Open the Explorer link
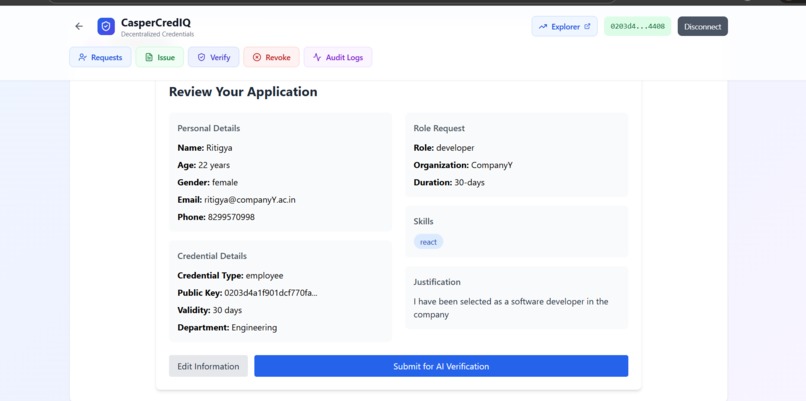The height and width of the screenshot is (401, 806). click(564, 26)
